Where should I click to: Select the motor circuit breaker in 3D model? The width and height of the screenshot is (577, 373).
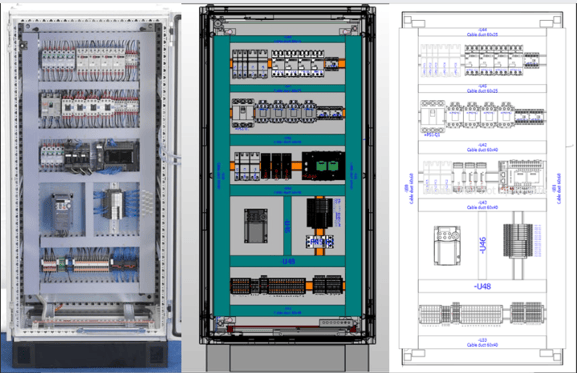pos(243,112)
